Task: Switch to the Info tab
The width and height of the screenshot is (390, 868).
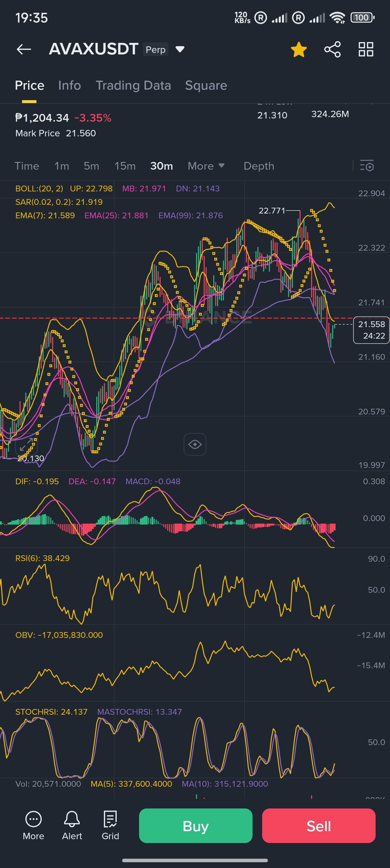Action: pos(69,85)
